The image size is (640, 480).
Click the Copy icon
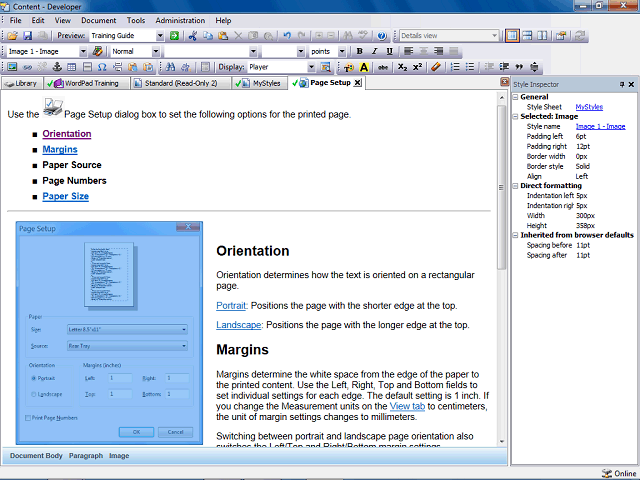tap(208, 36)
